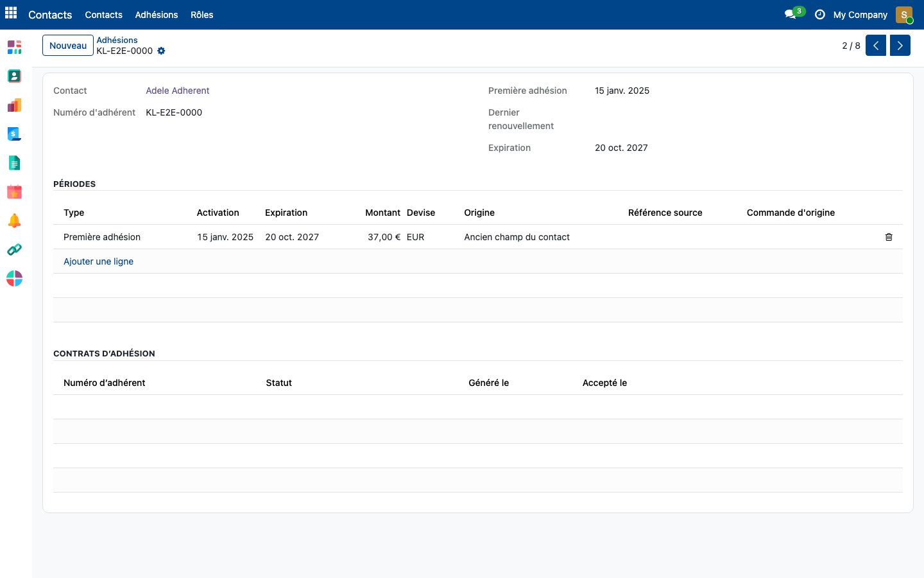Screen dimensions: 924x578
Task: Open the Rôles menu
Action: (201, 15)
